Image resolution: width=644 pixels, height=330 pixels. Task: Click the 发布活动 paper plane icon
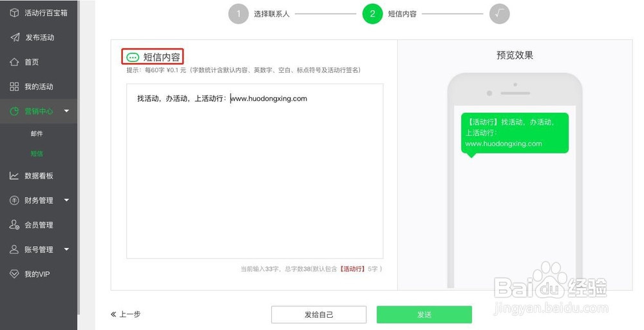pyautogui.click(x=15, y=37)
